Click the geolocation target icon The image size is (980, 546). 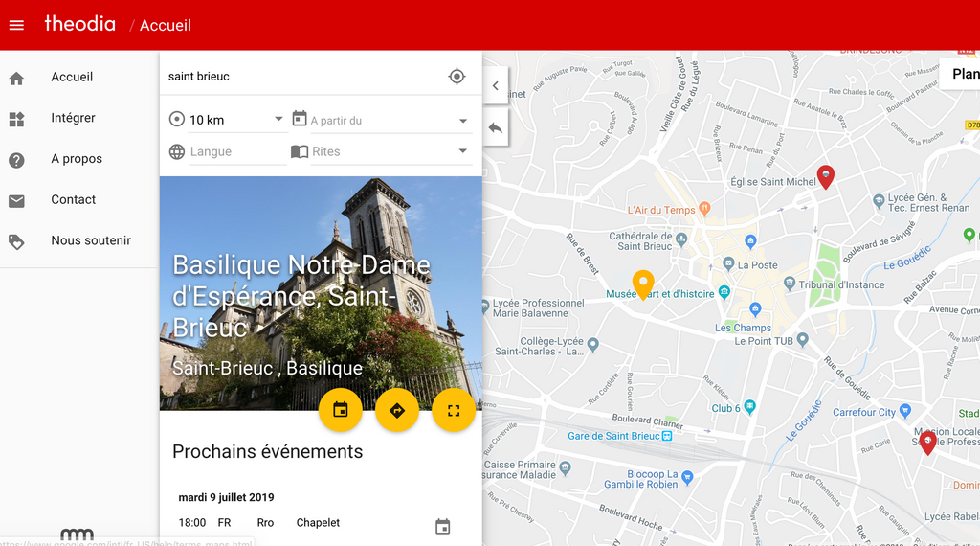457,77
